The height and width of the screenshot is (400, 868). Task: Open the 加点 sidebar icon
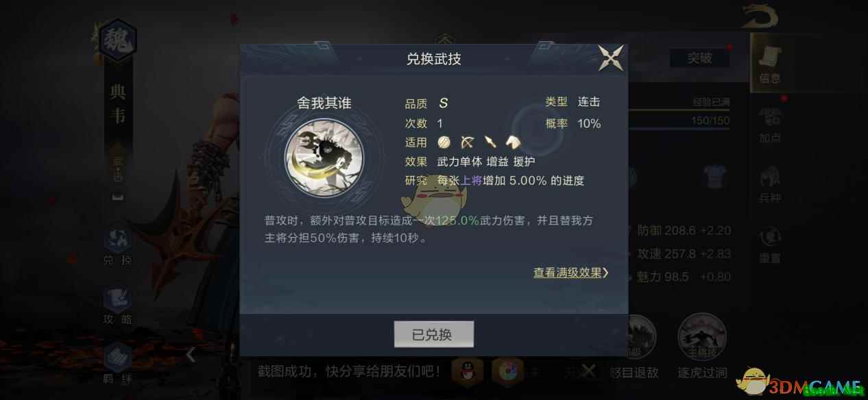coord(771,123)
